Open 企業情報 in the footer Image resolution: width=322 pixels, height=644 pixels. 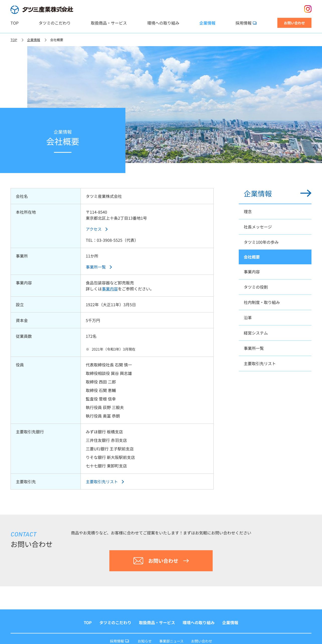tap(230, 623)
